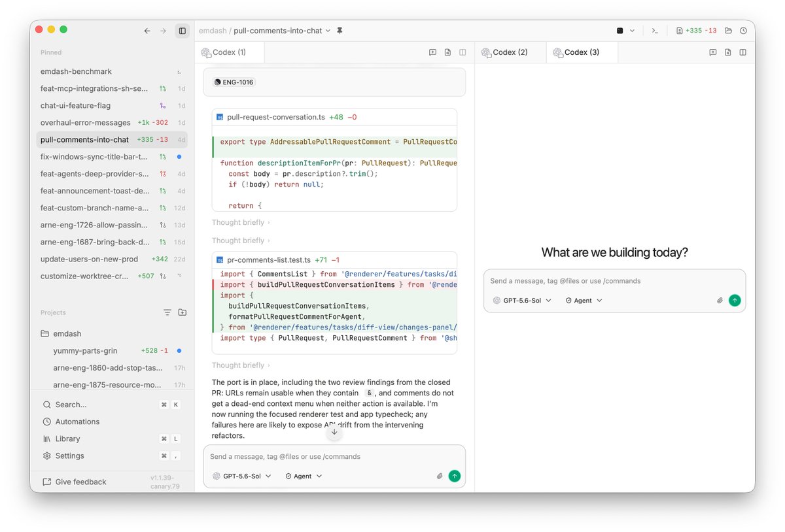This screenshot has height=532, width=785.
Task: Focus the left chat message input field
Action: (x=334, y=457)
